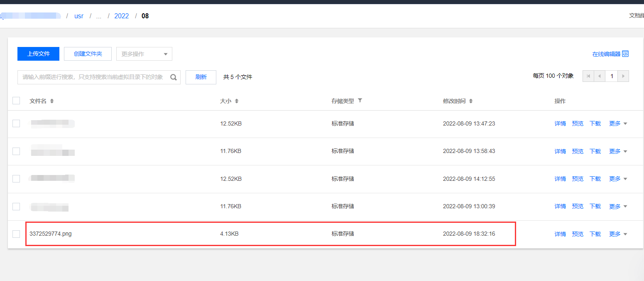Toggle the select-all header checkbox

[x=16, y=101]
